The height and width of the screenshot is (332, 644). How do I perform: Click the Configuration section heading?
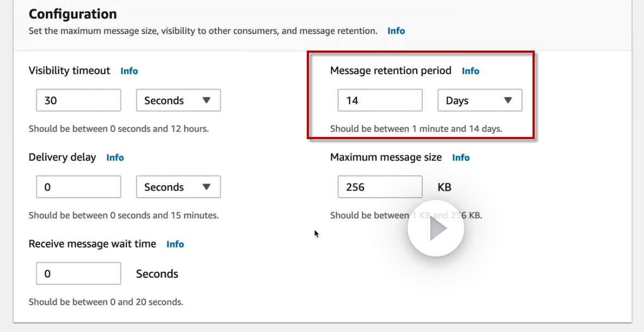click(73, 14)
